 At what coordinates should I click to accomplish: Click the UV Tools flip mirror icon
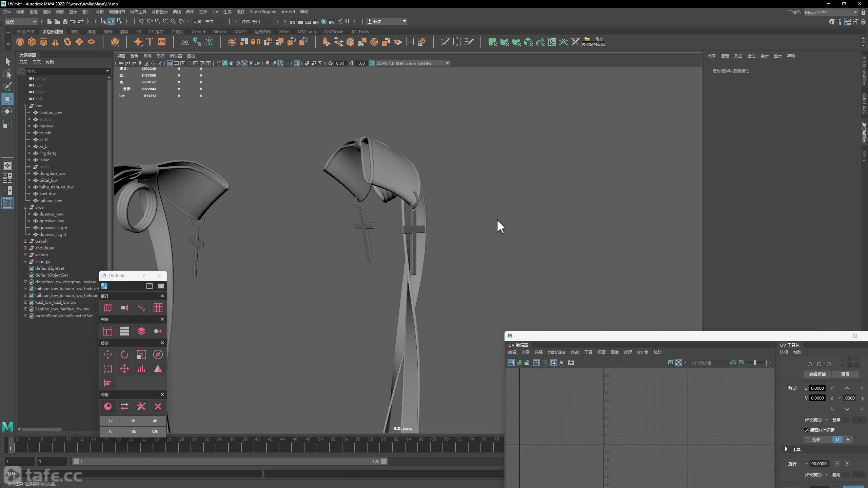(158, 369)
